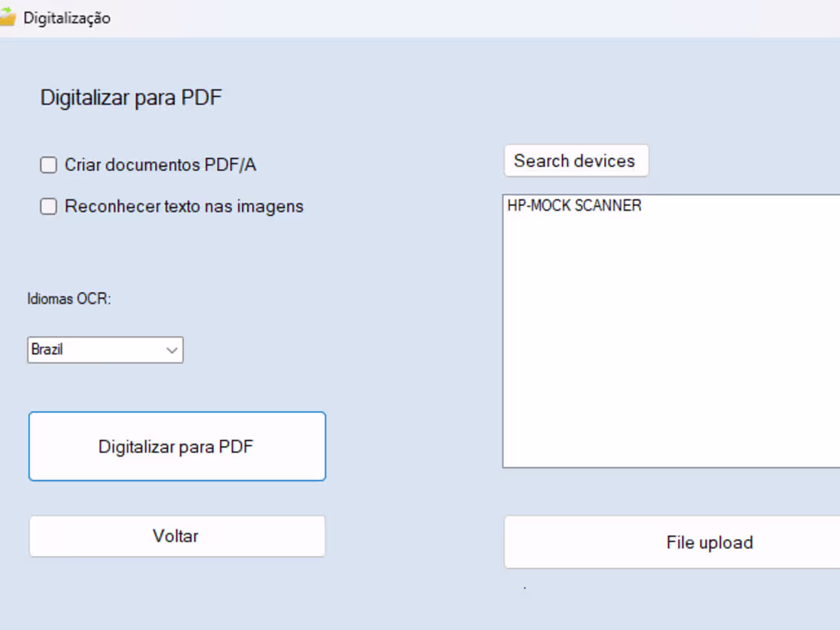The width and height of the screenshot is (840, 630).
Task: Click the Digitalizar para PDF heading
Action: (130, 97)
